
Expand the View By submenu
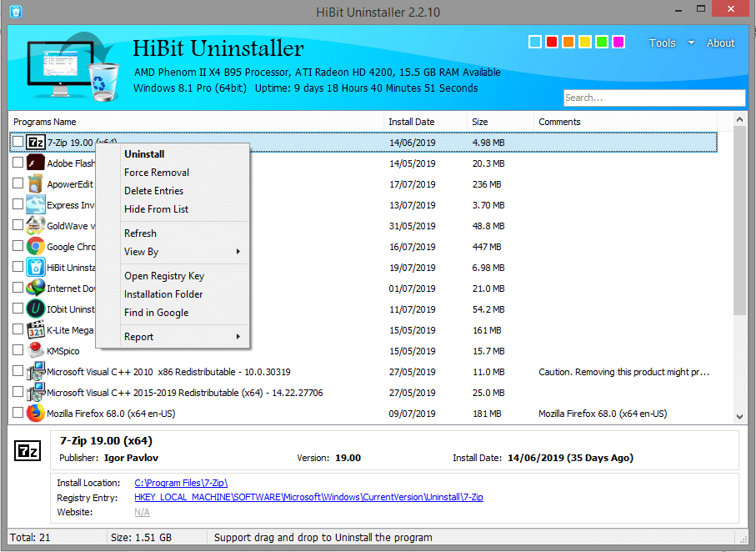(x=183, y=251)
